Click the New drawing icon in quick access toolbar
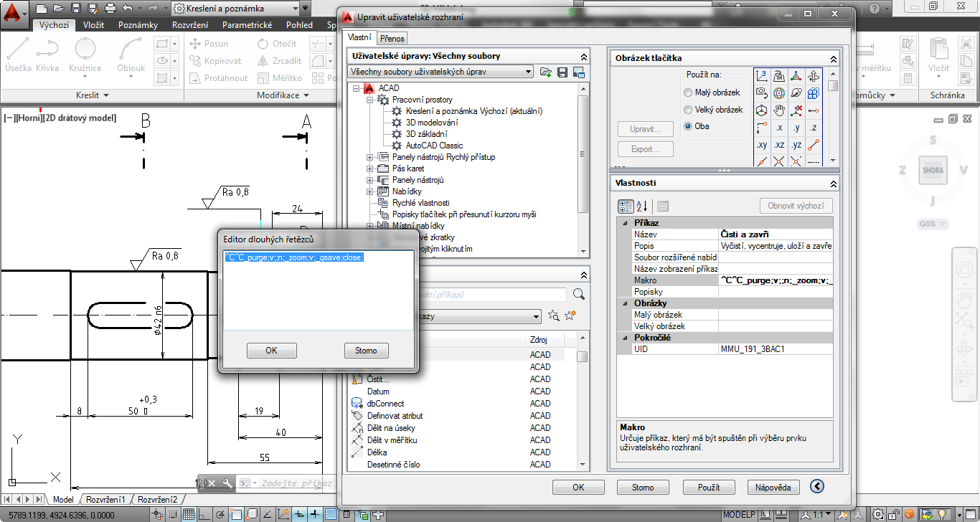Screen dimensions: 980x522 click(x=42, y=9)
